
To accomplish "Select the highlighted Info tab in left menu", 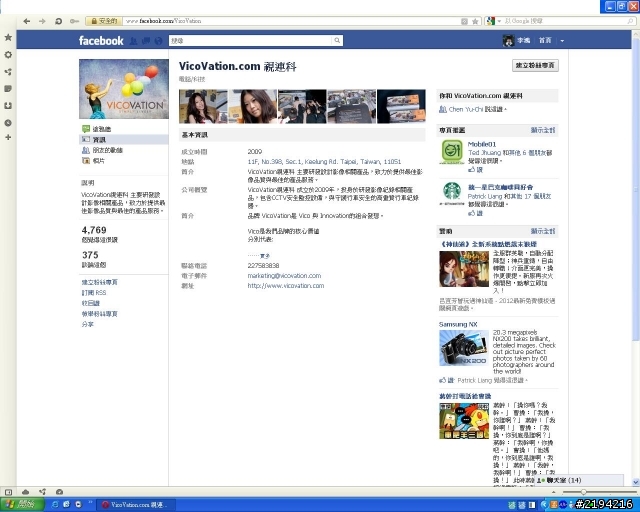I will pos(124,140).
